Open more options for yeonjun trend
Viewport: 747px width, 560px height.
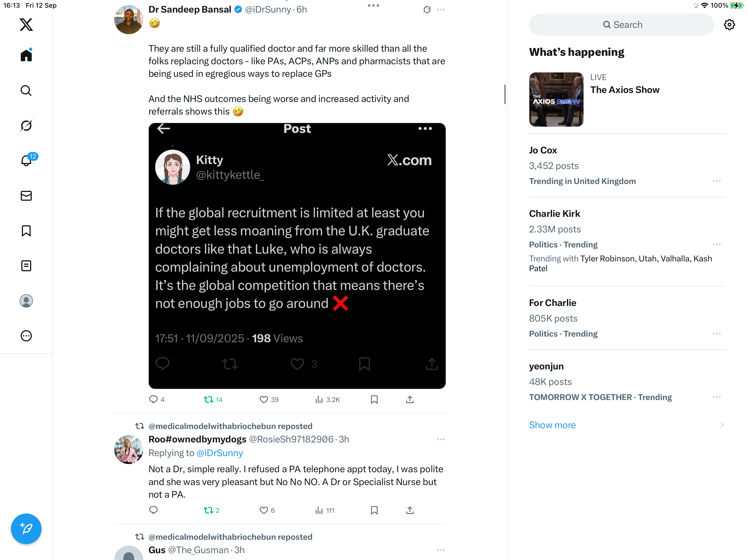pyautogui.click(x=717, y=397)
